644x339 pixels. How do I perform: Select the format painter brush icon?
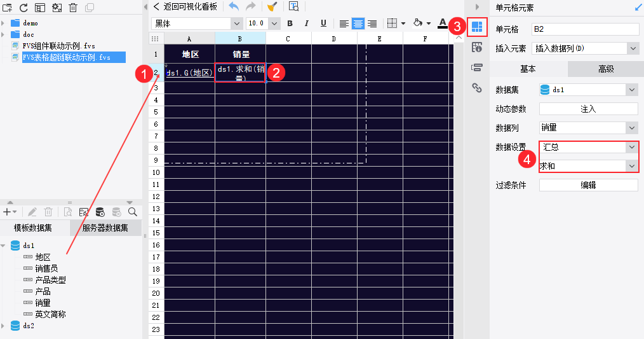[x=272, y=6]
